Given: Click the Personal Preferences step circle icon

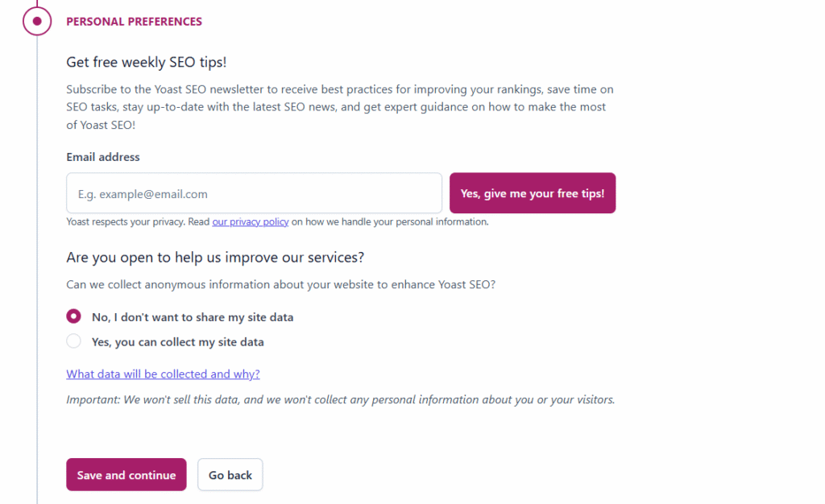Looking at the screenshot, I should tap(37, 22).
